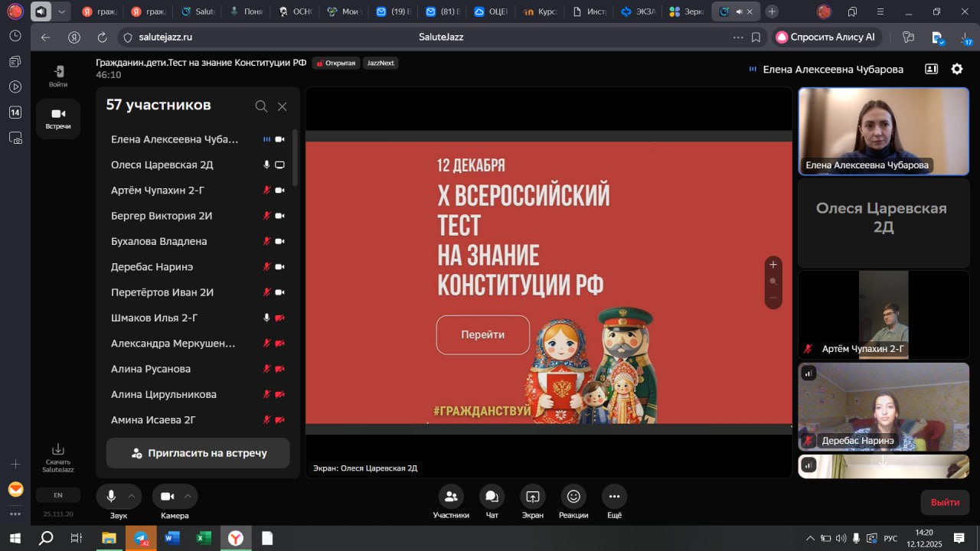The height and width of the screenshot is (551, 980).
Task: Click Пригласить на встречу button
Action: (198, 453)
